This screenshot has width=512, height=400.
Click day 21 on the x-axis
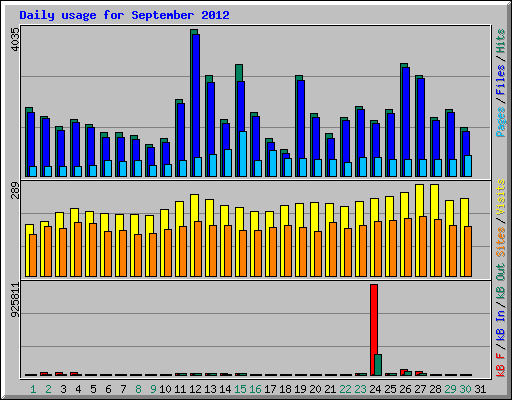pyautogui.click(x=330, y=389)
